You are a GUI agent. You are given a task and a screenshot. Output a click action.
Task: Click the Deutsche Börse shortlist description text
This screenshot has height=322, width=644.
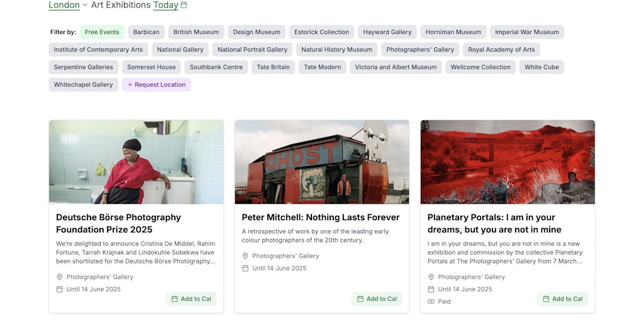pyautogui.click(x=136, y=252)
